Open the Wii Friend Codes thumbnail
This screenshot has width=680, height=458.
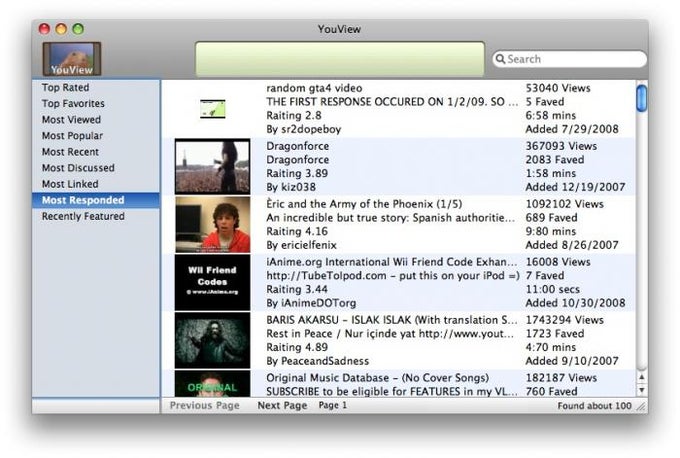(212, 282)
